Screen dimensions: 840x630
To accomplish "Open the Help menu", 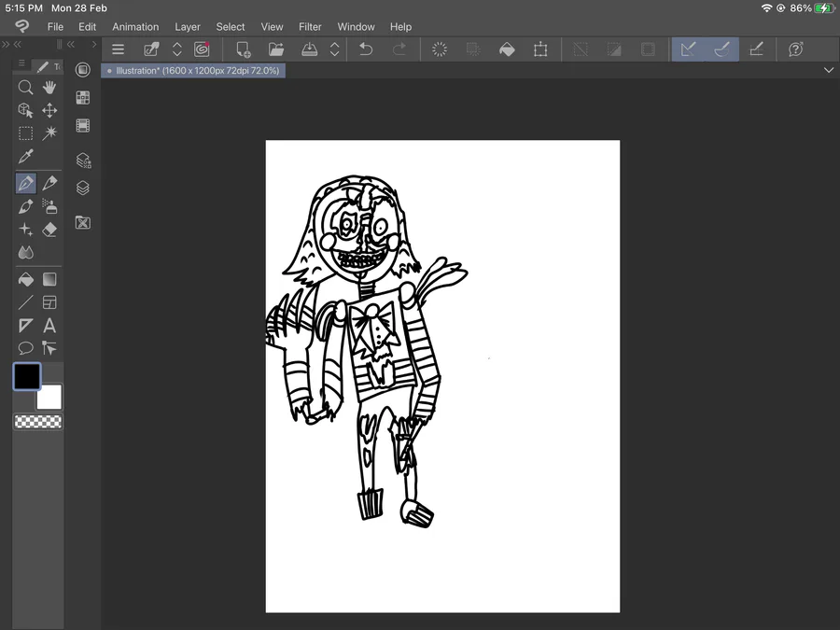I will pos(400,27).
